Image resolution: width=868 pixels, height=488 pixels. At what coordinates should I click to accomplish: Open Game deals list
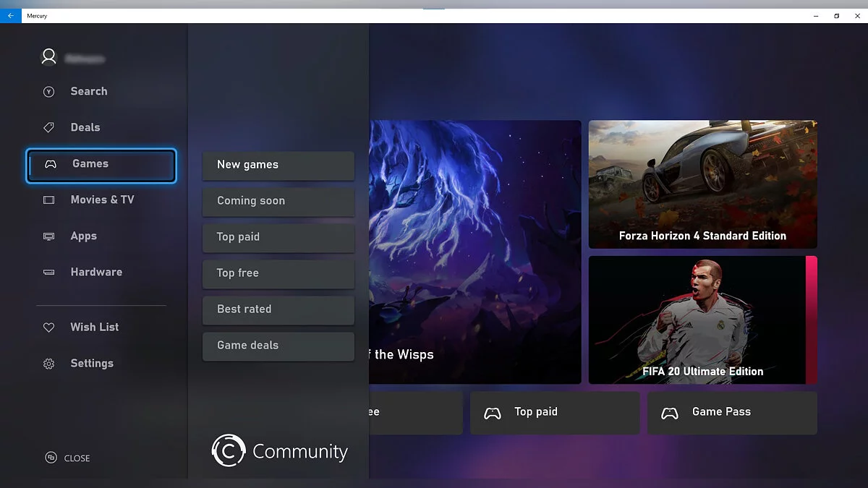[x=278, y=346]
